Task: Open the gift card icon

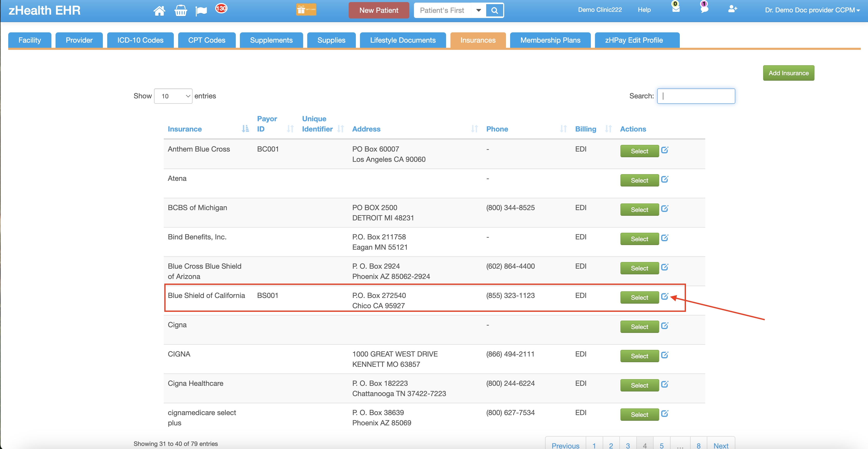Action: [x=306, y=10]
